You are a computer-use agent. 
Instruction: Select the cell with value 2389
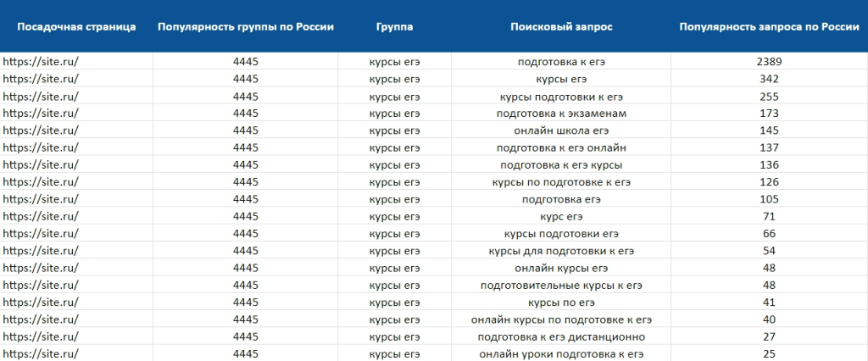coord(769,62)
